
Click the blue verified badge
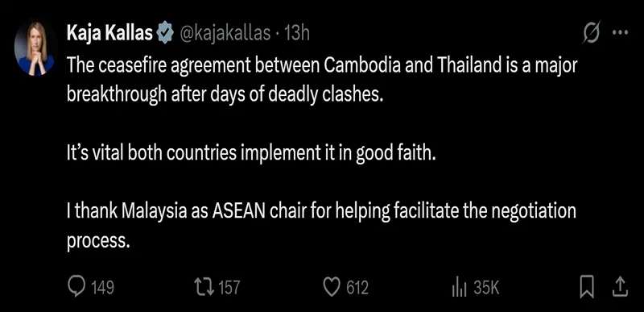click(166, 34)
